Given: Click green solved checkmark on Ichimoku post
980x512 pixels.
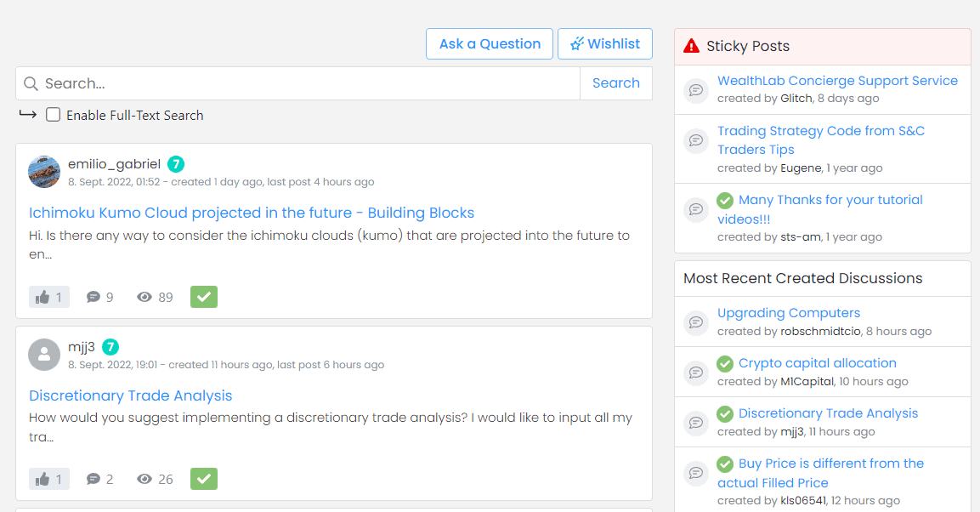Looking at the screenshot, I should point(204,297).
